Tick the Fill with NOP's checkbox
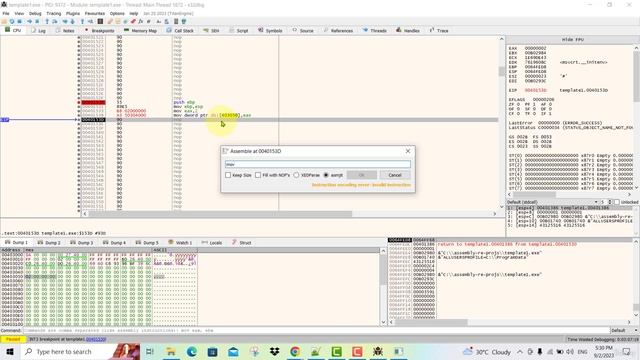Image resolution: width=640 pixels, height=360 pixels. click(258, 175)
